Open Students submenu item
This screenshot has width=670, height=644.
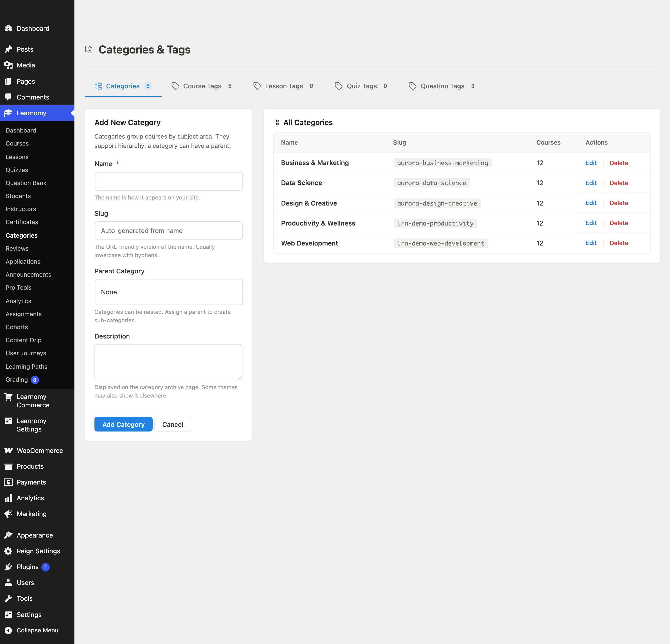[18, 196]
